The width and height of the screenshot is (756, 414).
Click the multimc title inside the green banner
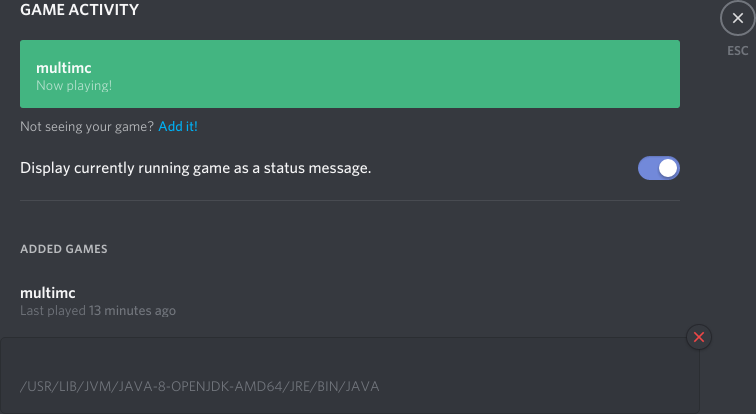[x=64, y=67]
